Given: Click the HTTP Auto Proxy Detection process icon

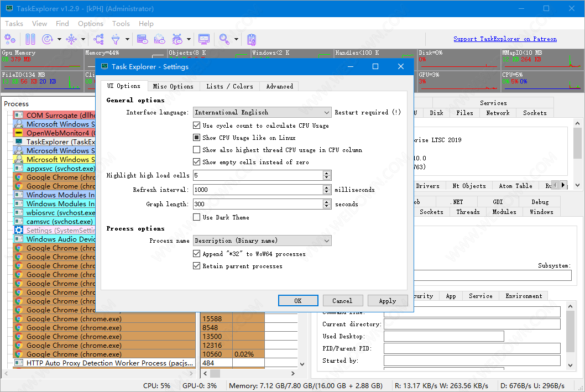Looking at the screenshot, I should (x=19, y=363).
